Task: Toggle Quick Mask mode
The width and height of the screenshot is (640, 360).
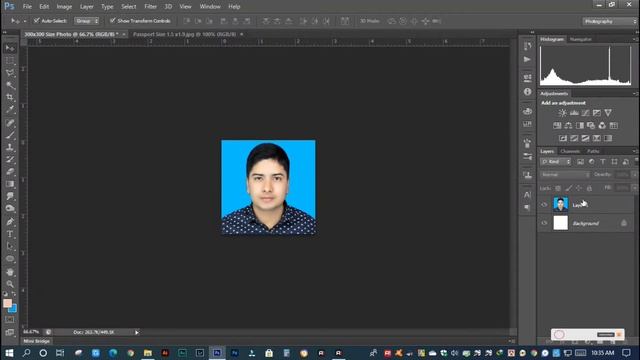Action: 10,320
